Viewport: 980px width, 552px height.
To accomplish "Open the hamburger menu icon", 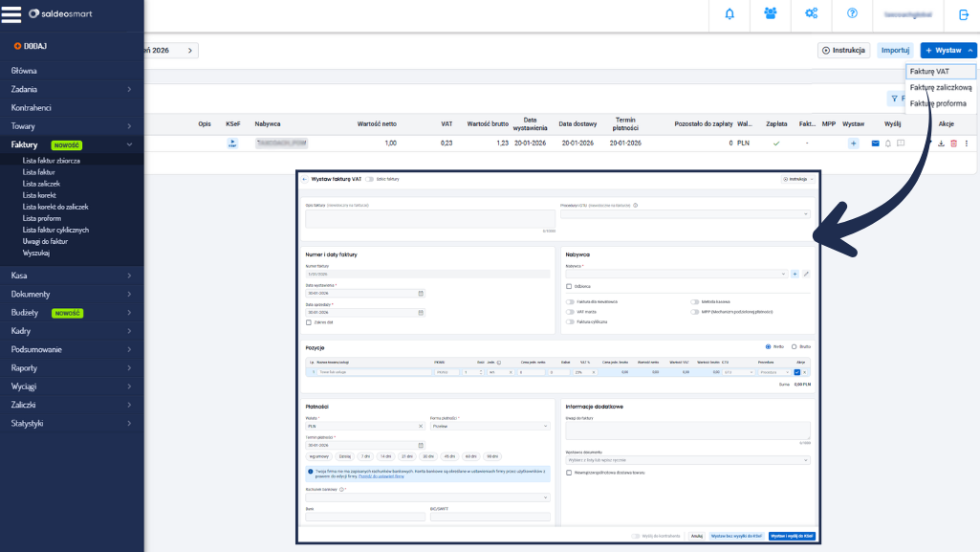I will pos(11,14).
